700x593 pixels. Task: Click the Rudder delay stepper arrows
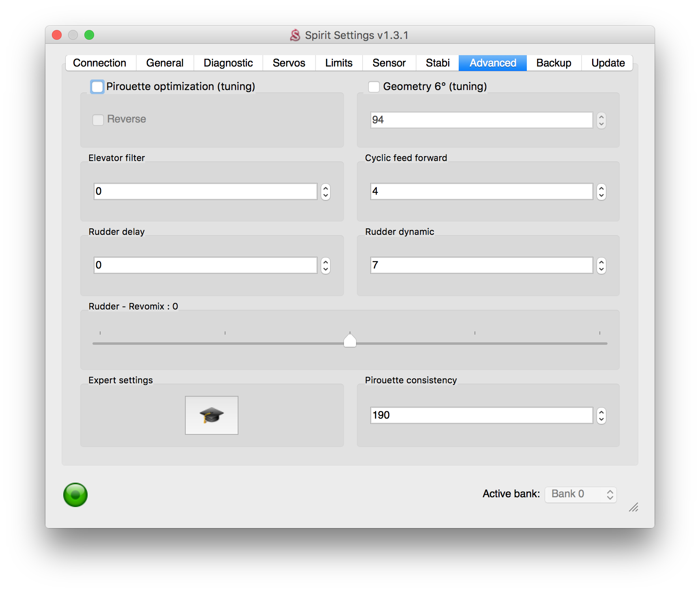tap(325, 266)
